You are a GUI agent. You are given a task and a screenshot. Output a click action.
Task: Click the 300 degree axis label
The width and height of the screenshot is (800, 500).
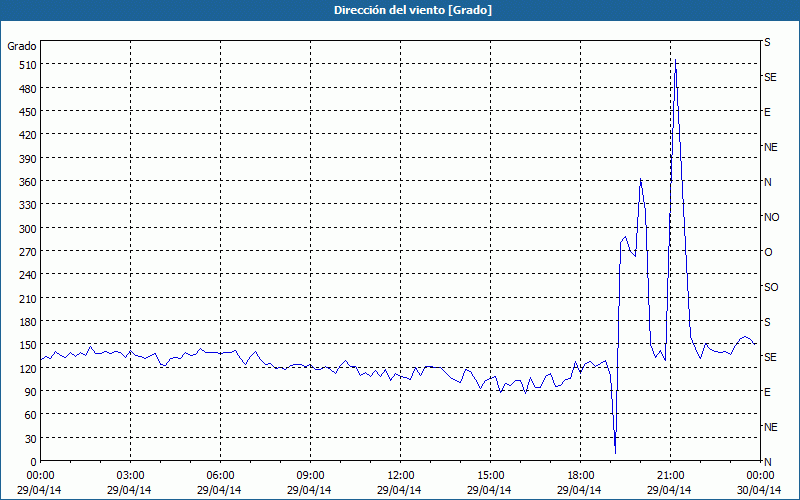tap(28, 229)
